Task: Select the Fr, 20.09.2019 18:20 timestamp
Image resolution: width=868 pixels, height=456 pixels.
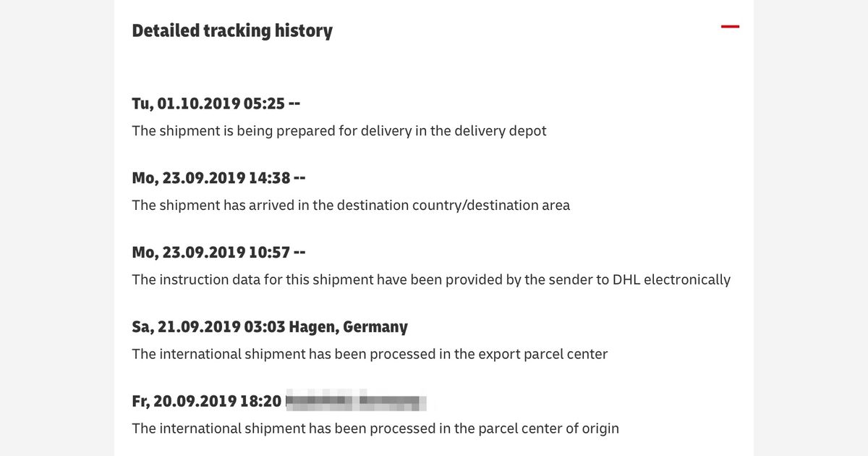Action: (x=206, y=401)
